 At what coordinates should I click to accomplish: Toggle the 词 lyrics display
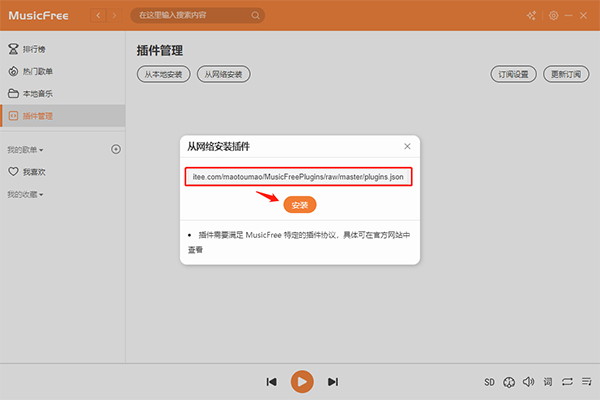coord(548,382)
